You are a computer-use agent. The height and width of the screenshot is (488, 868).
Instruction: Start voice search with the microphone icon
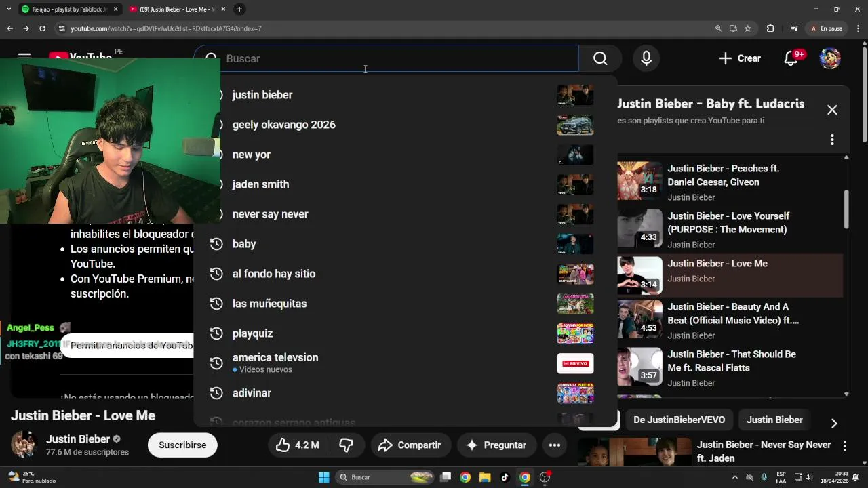tap(646, 58)
